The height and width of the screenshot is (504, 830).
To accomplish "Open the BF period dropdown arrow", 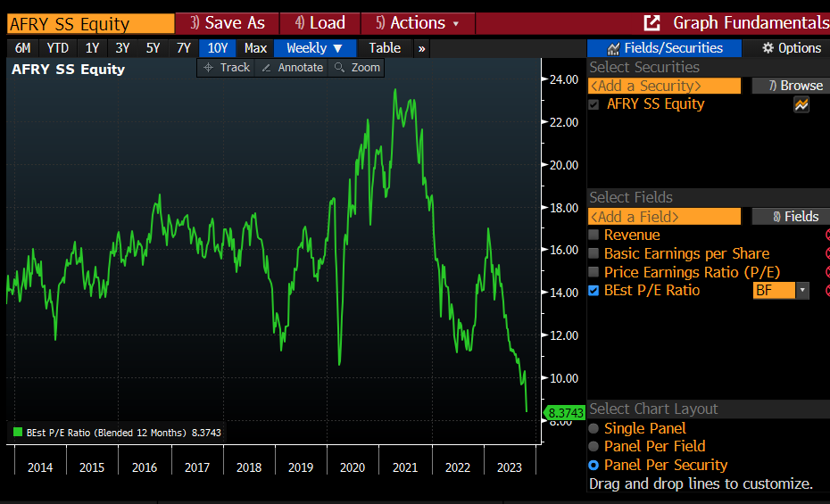I will click(x=802, y=290).
